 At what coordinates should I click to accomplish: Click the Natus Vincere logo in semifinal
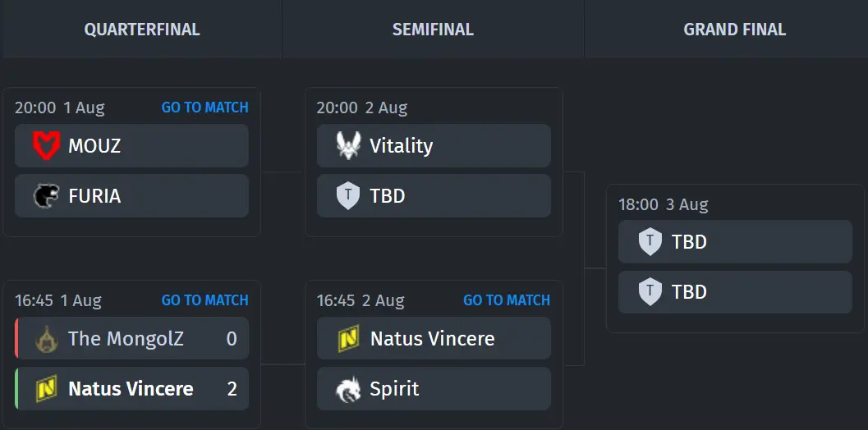point(349,339)
